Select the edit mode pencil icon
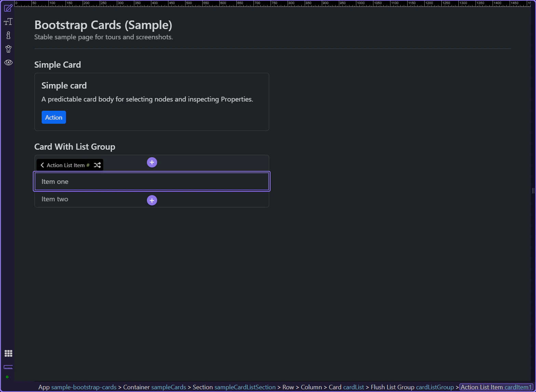 click(x=8, y=8)
